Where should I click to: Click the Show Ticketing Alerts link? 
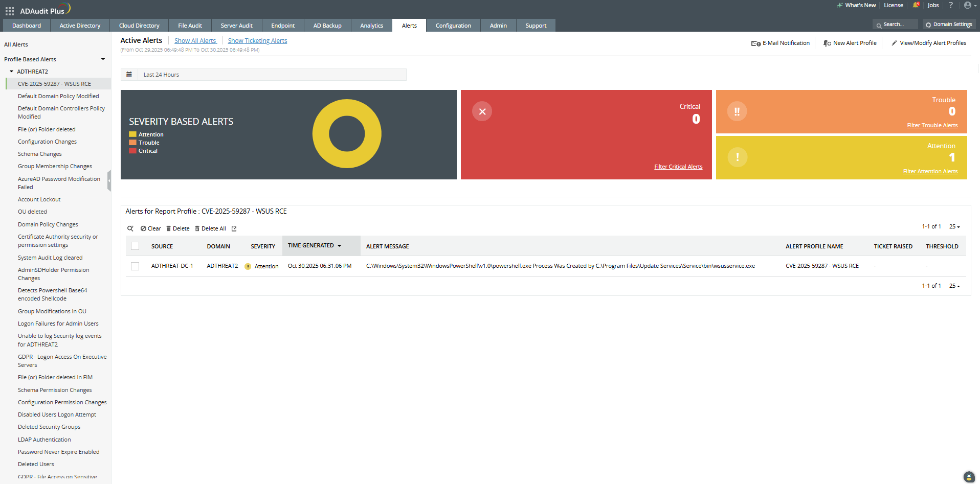[x=257, y=41]
